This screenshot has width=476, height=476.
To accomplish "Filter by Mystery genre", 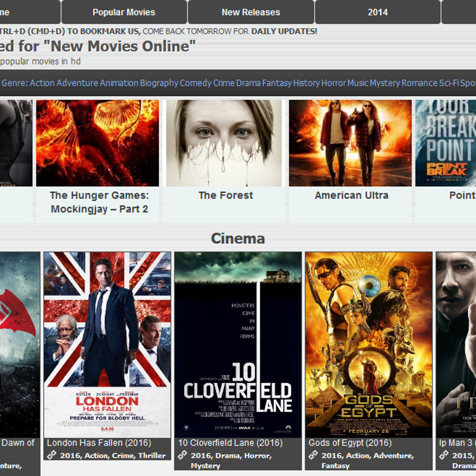I will tap(385, 83).
